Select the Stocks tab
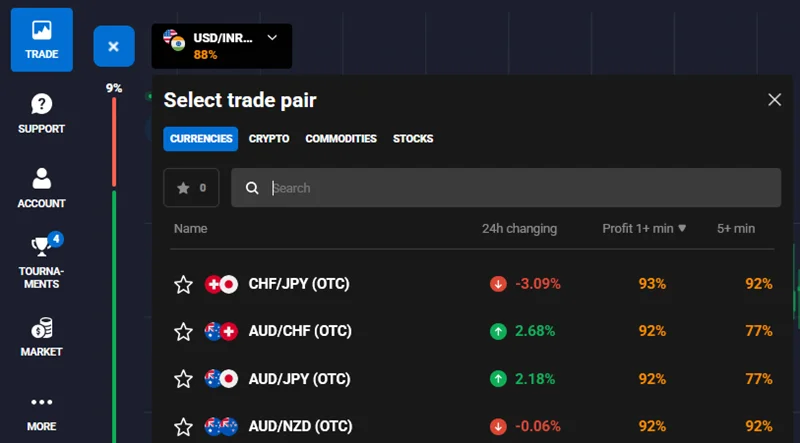The image size is (800, 443). click(x=413, y=139)
